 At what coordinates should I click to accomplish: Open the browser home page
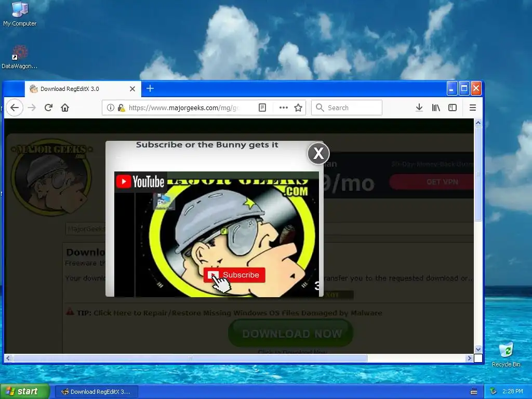[x=65, y=108]
